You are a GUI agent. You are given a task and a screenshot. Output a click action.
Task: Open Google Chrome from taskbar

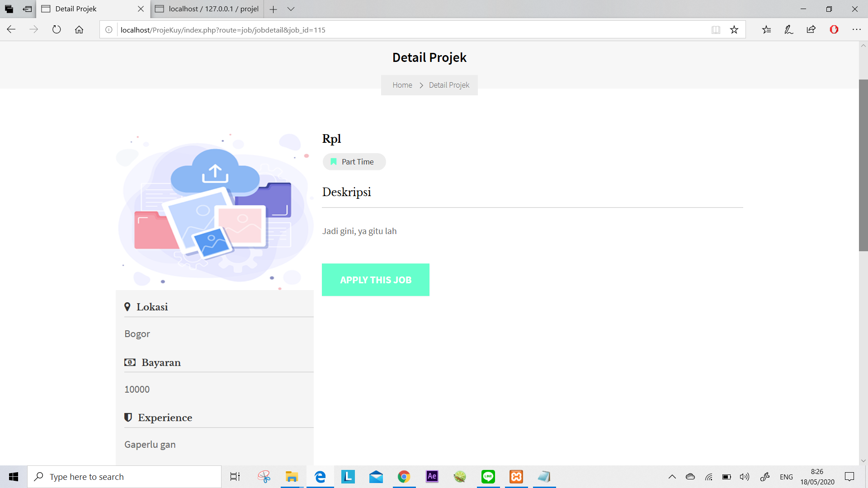coord(404,477)
